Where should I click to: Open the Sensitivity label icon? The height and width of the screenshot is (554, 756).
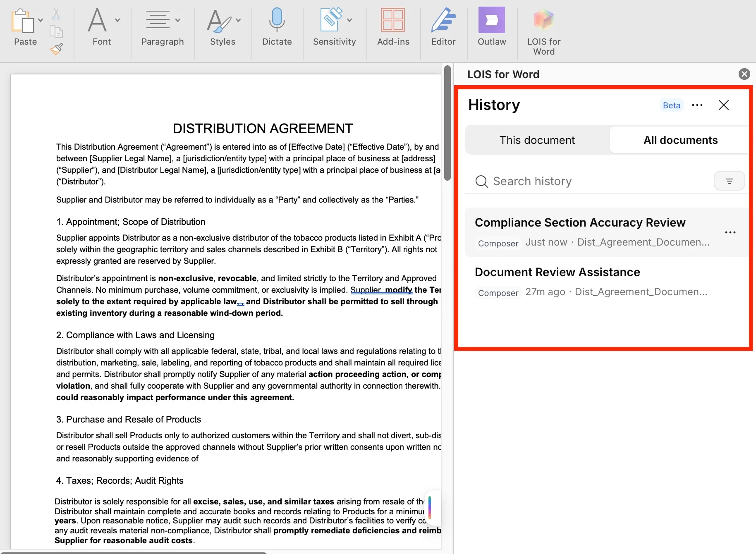click(331, 19)
